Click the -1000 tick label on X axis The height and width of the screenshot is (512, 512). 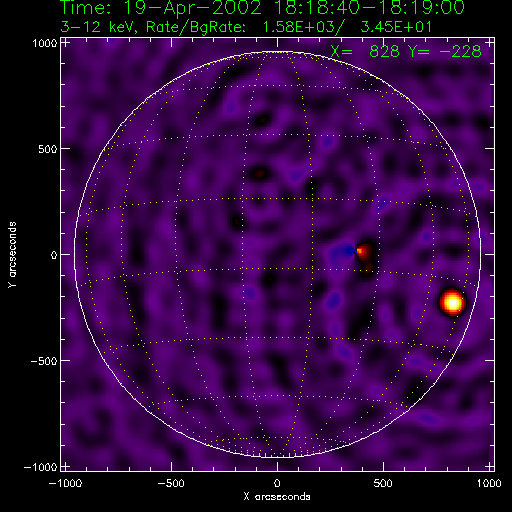[x=65, y=483]
